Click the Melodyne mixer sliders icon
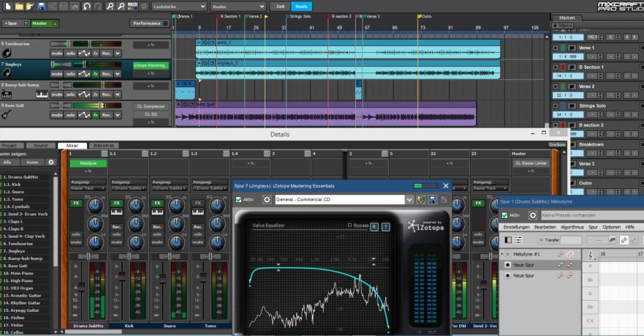Viewport: 644px width, 336px height. click(x=518, y=240)
